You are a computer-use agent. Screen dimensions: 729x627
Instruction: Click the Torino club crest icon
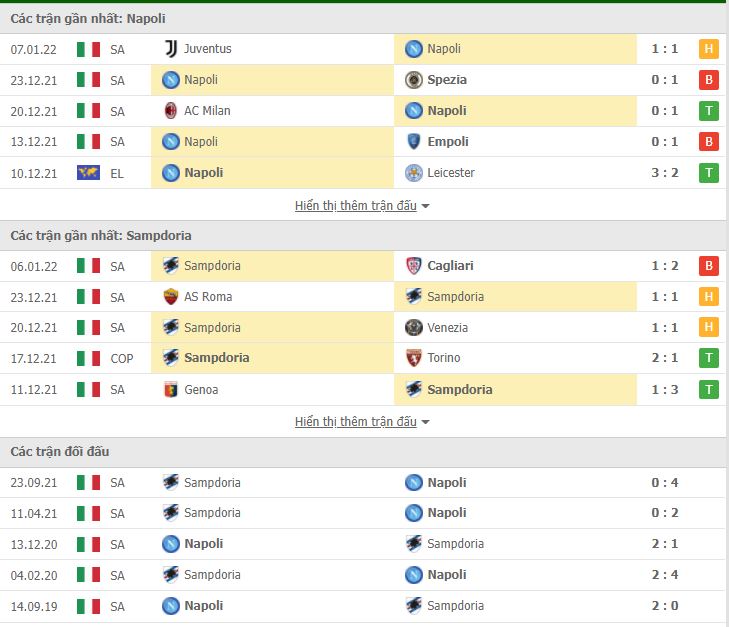coord(413,358)
